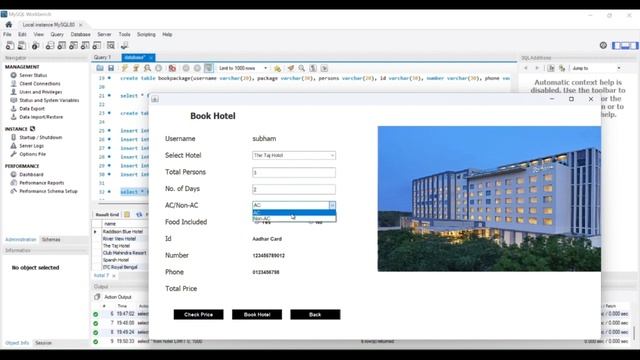640x360 pixels.
Task: Switch to the Query 1 tab
Action: 102,58
